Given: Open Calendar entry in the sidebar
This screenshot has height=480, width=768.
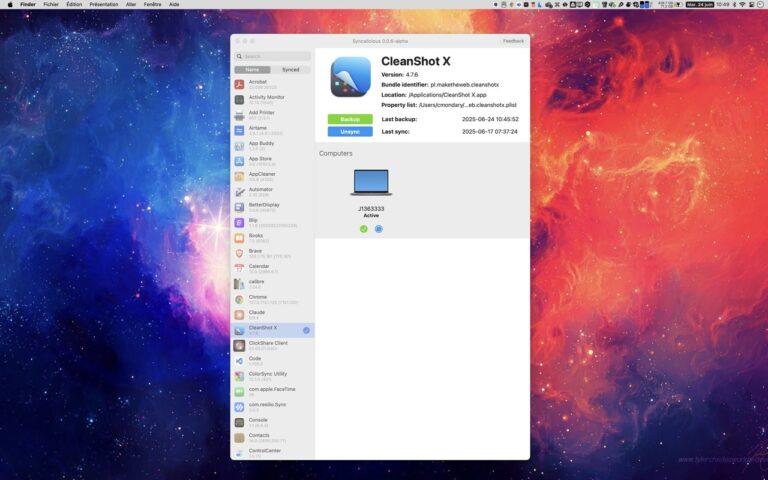Looking at the screenshot, I should (x=272, y=269).
